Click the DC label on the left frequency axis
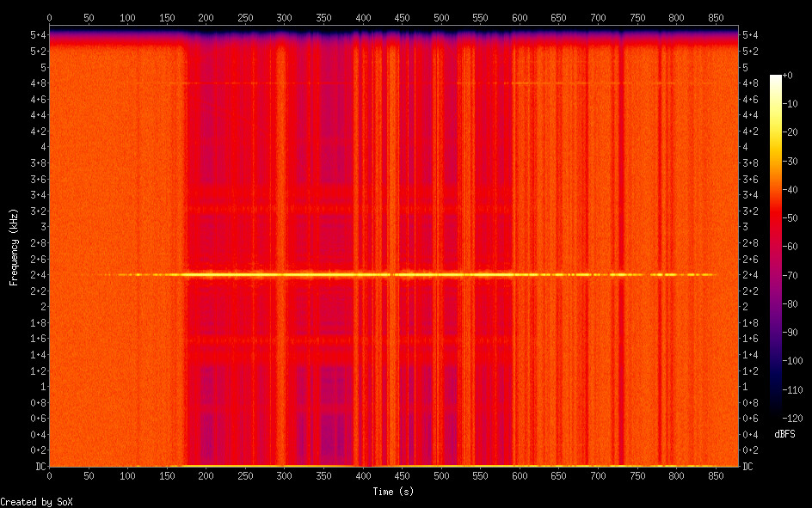 (39, 466)
